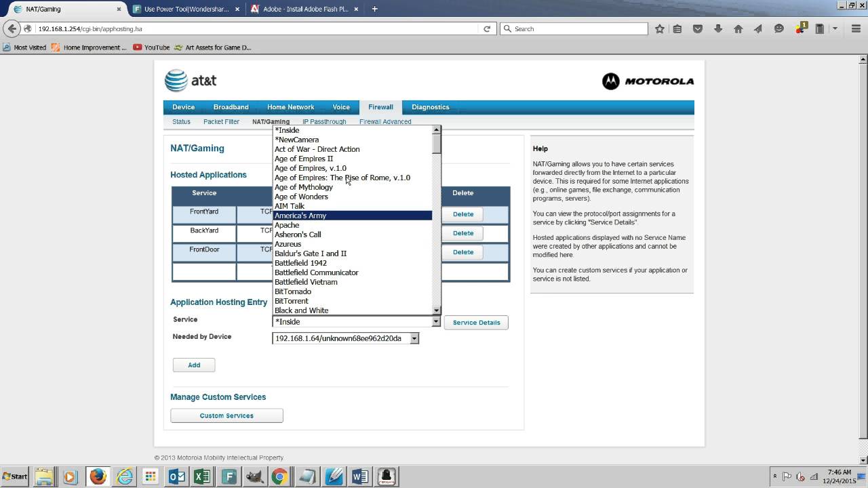The width and height of the screenshot is (868, 488).
Task: Click the Firefox home icon
Action: 738,28
